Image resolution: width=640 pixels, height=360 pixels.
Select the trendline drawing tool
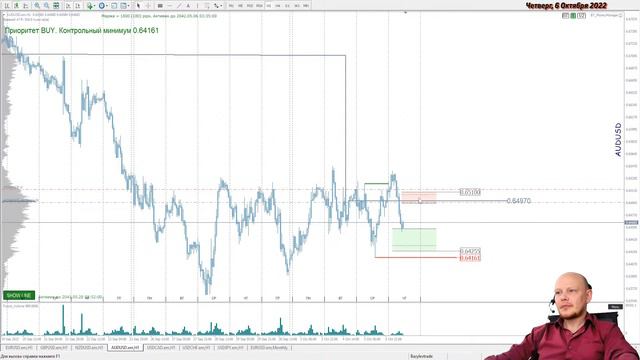[179, 6]
